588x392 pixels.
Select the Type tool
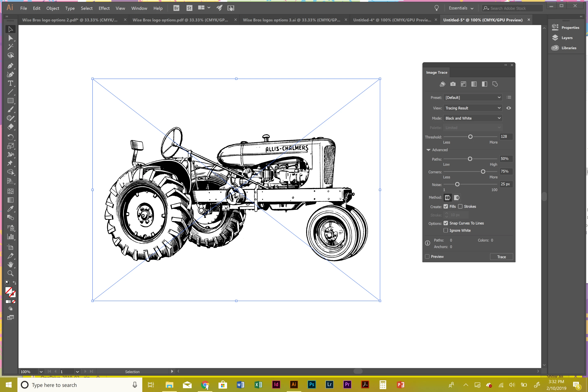click(10, 83)
